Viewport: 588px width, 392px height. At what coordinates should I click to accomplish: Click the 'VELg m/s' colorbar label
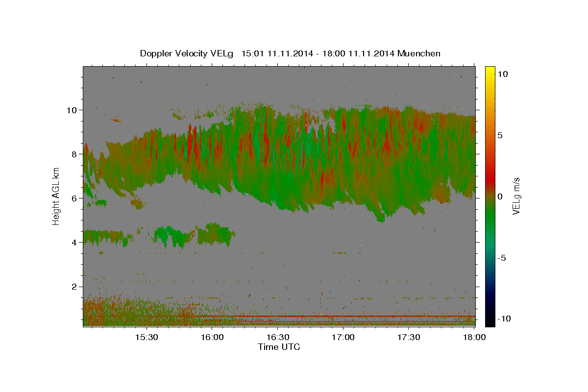point(516,196)
